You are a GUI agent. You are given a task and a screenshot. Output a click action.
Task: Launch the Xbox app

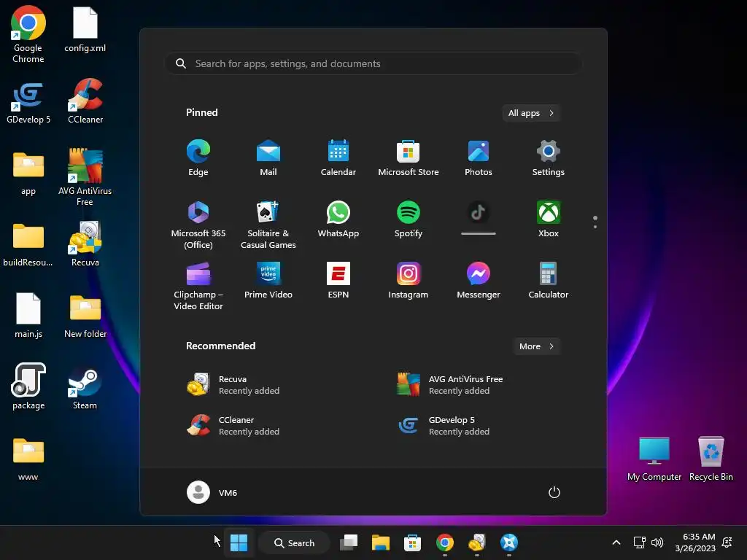click(x=549, y=219)
